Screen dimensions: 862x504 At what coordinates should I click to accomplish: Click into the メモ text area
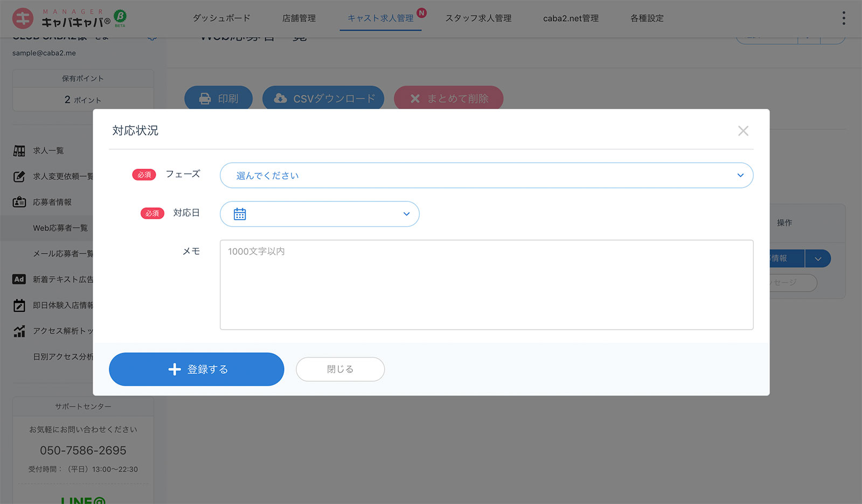[x=486, y=285]
